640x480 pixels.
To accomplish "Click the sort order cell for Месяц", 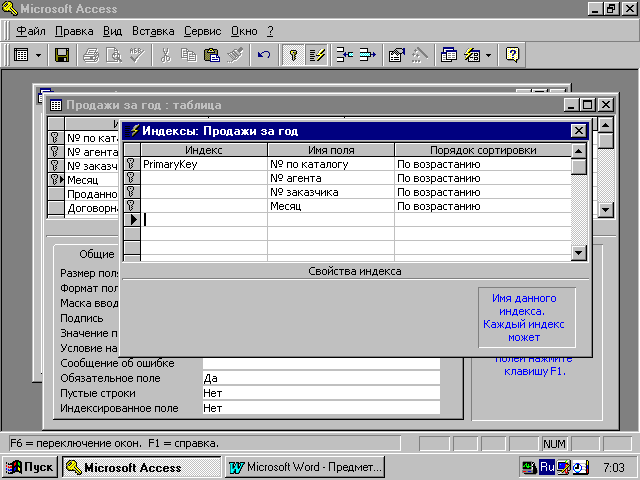I will click(483, 206).
